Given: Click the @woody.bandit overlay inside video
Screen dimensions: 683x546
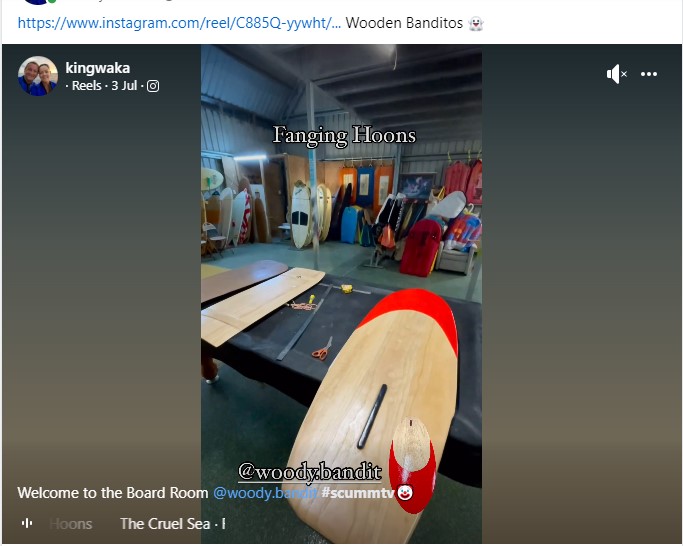Looking at the screenshot, I should 310,472.
